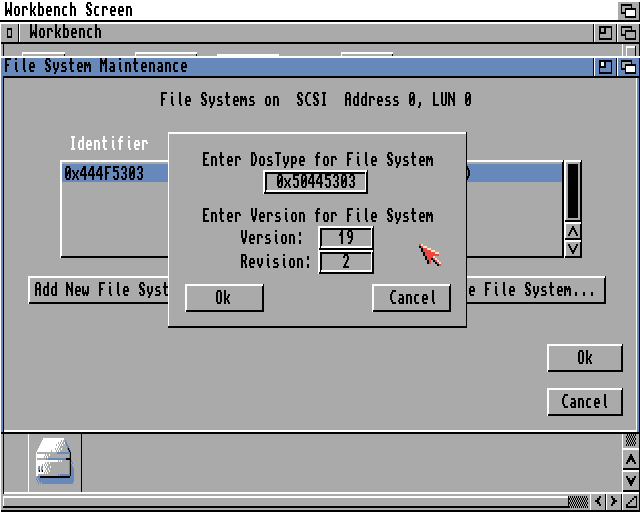
Task: Click the File System Maintenance zoom gadget
Action: (x=606, y=67)
